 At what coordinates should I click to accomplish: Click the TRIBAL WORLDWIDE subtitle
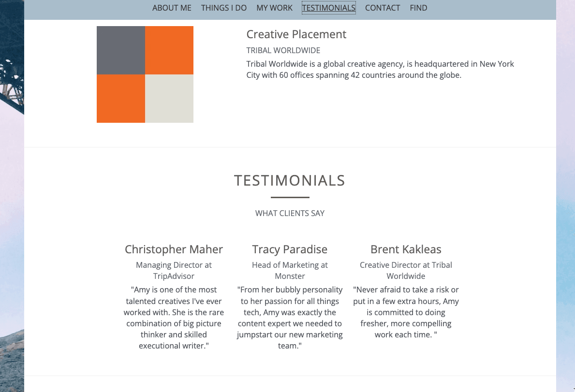(x=283, y=50)
